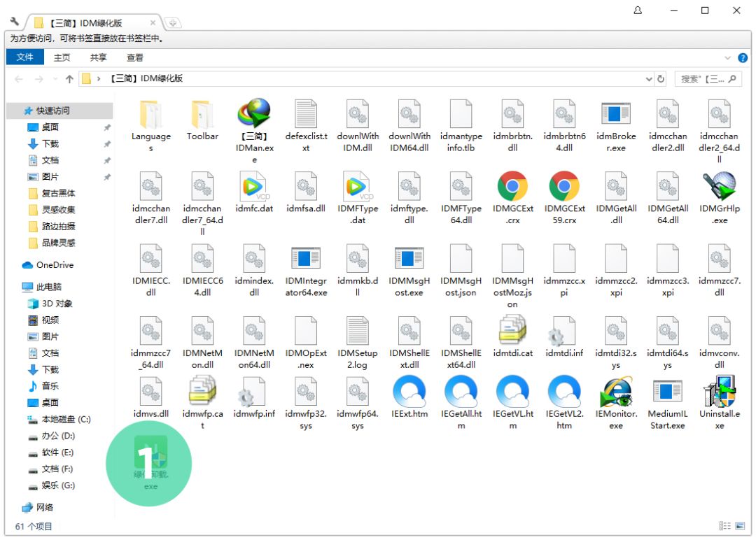Screen dimensions: 756x540
Task: Click the search box for this folder
Action: click(x=702, y=79)
